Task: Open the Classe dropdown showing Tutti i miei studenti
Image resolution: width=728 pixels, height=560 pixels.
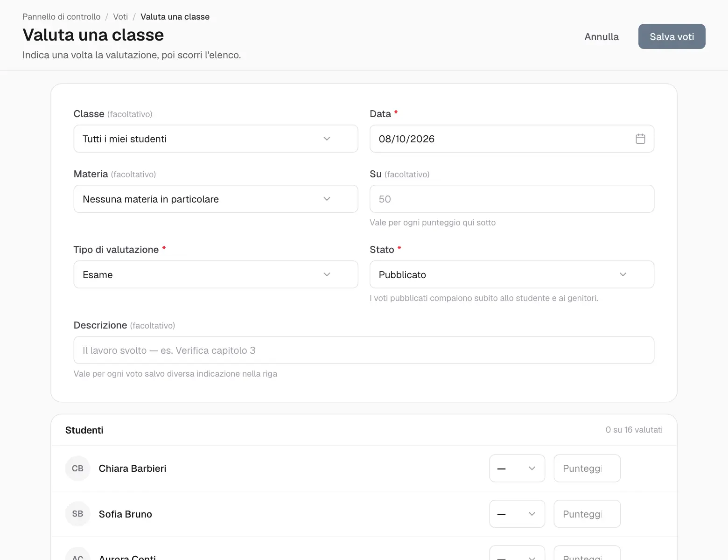Action: click(216, 139)
